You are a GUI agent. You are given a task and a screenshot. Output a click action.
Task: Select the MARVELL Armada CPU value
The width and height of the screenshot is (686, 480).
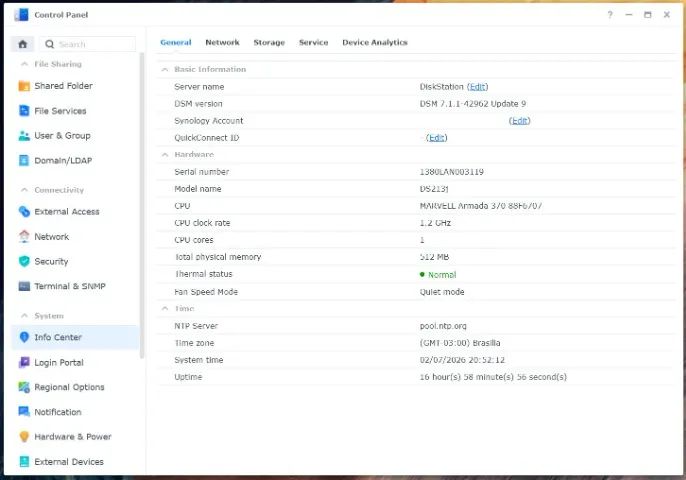point(480,206)
